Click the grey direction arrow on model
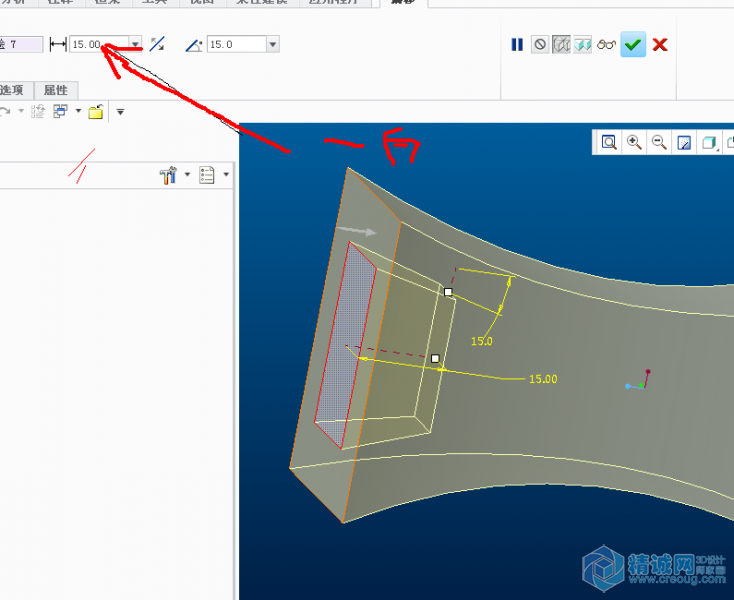The width and height of the screenshot is (734, 600). coord(356,231)
